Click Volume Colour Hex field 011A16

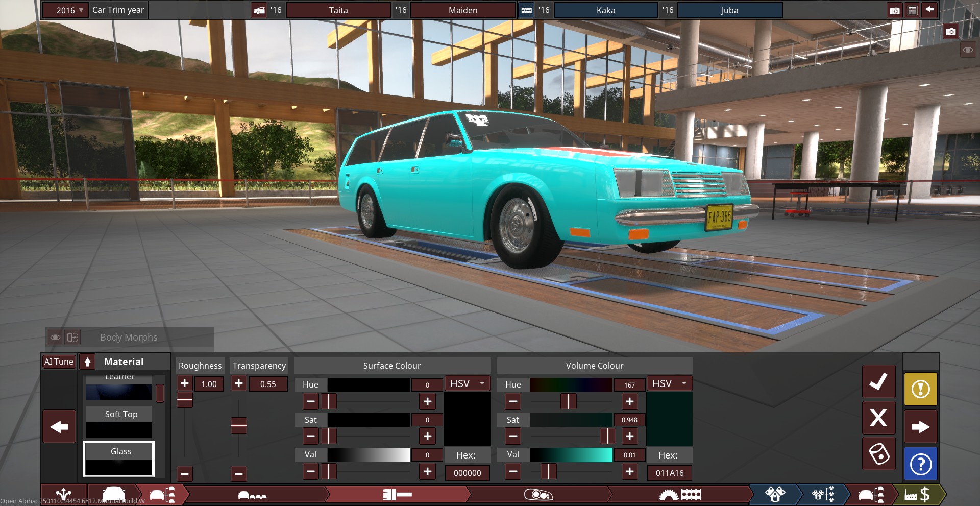click(670, 473)
